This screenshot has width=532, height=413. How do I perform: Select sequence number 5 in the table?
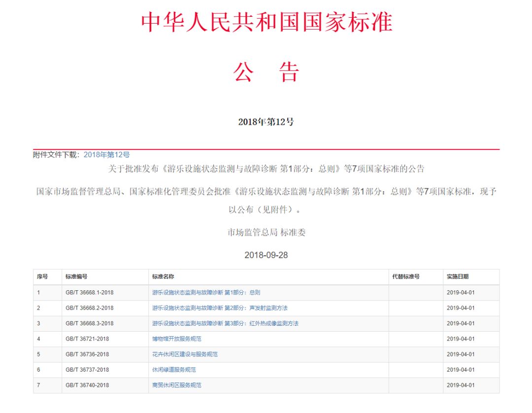coord(38,354)
